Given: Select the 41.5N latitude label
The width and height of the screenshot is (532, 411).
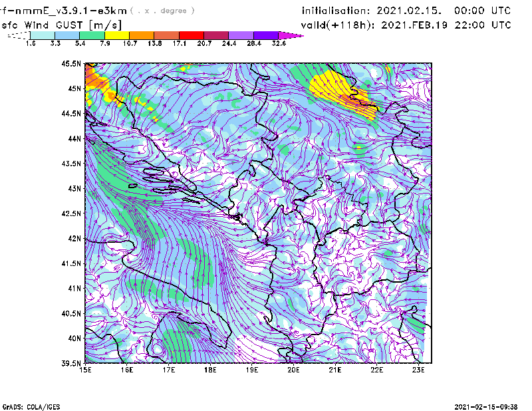Looking at the screenshot, I should (72, 263).
